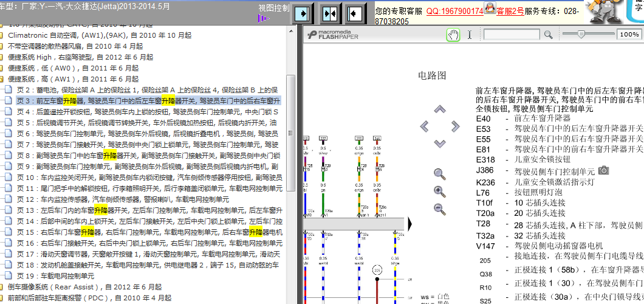Pan diagram down with the down arrow
644x304 pixels.
click(440, 143)
